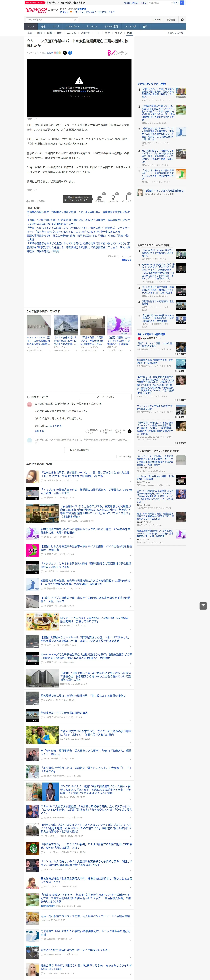Screen dimensions: 210x980
Task: Select the スポーツ category sub-tab
Action: tap(86, 33)
